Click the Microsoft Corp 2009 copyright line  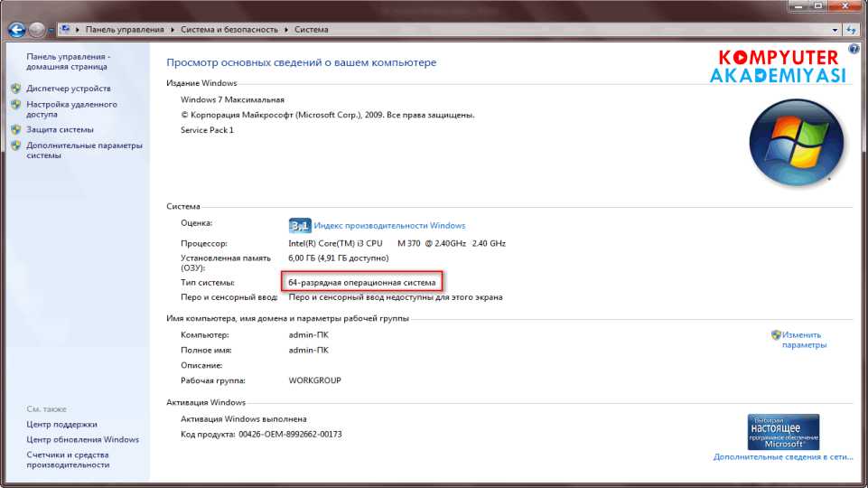point(328,115)
